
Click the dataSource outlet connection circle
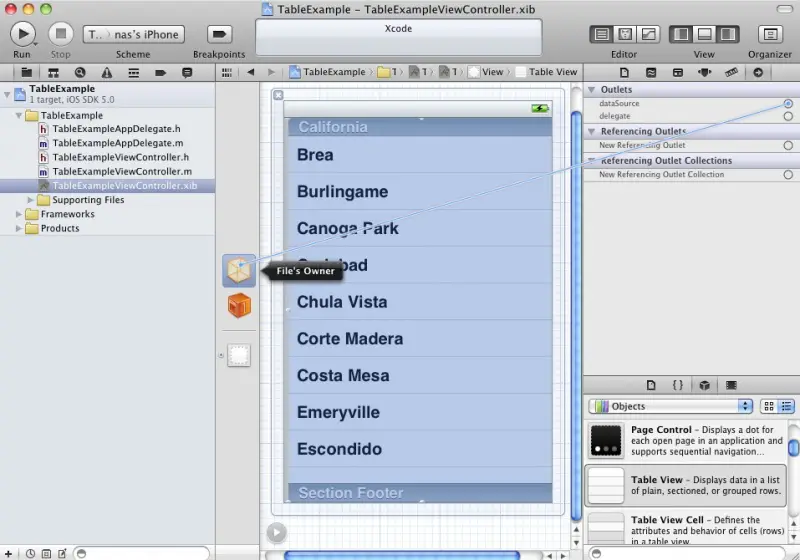click(788, 103)
